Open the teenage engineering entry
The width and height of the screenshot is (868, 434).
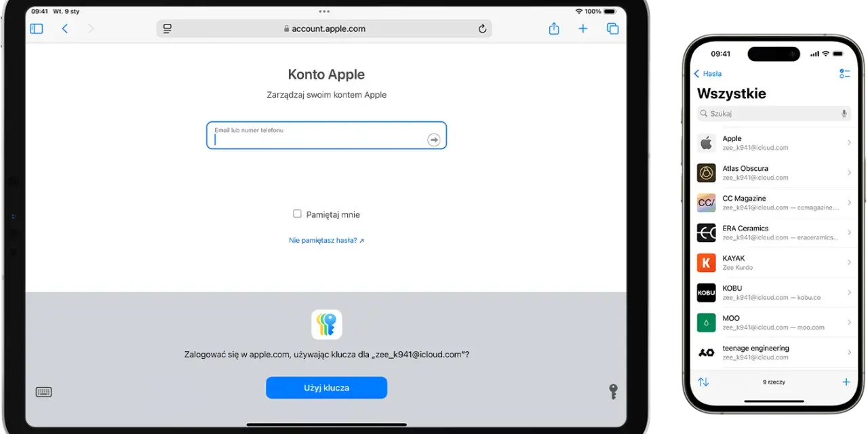[x=774, y=352]
